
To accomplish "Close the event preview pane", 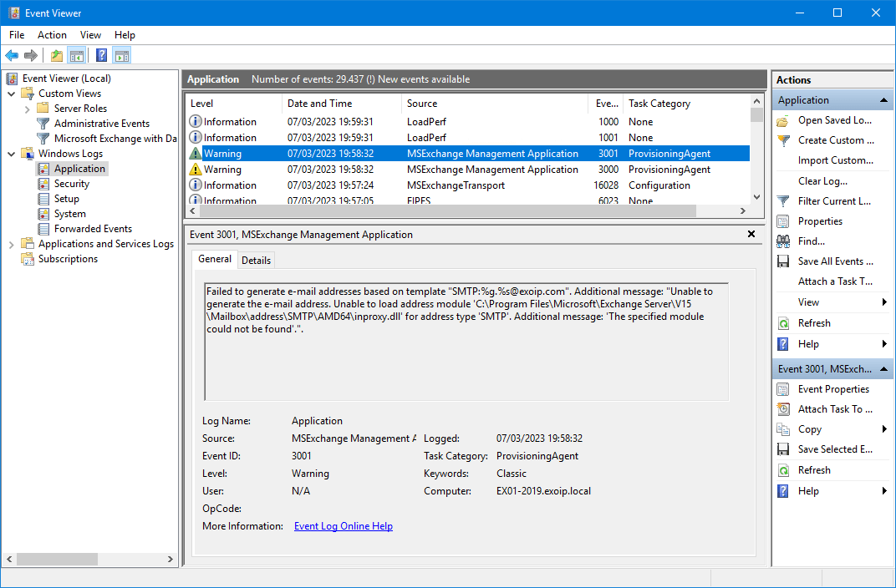I will pyautogui.click(x=751, y=235).
